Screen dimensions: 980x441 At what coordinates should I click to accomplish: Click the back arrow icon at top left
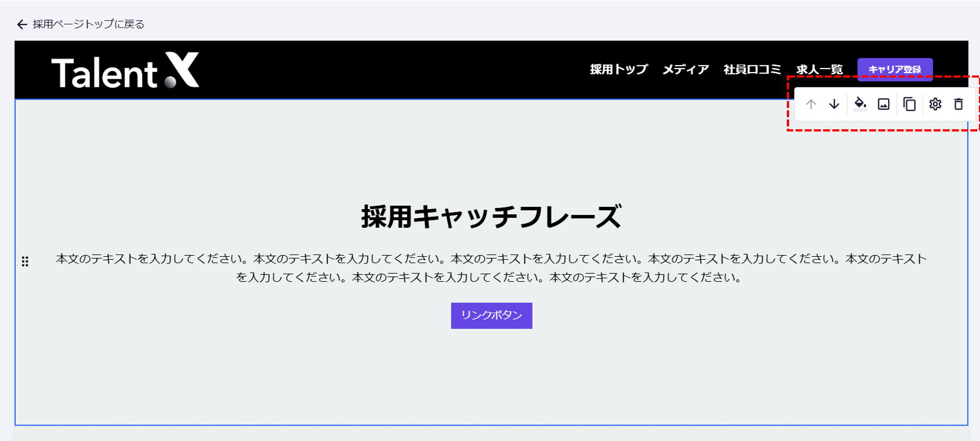(x=22, y=24)
